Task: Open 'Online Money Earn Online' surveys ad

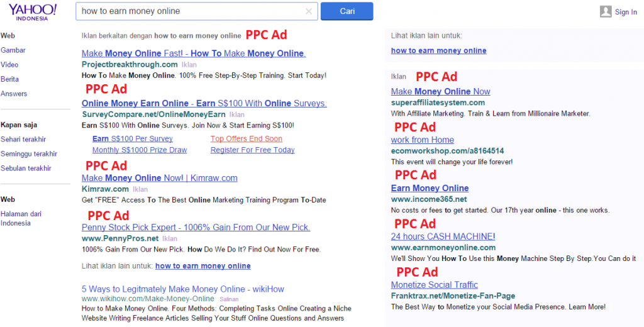Action: [204, 103]
